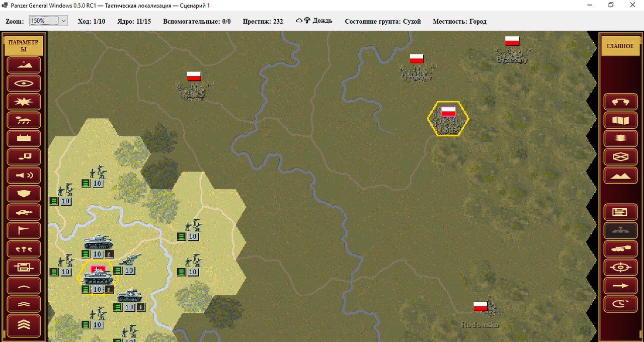
Task: Select the highlighted tank unit on red flag hex
Action: pos(98,277)
